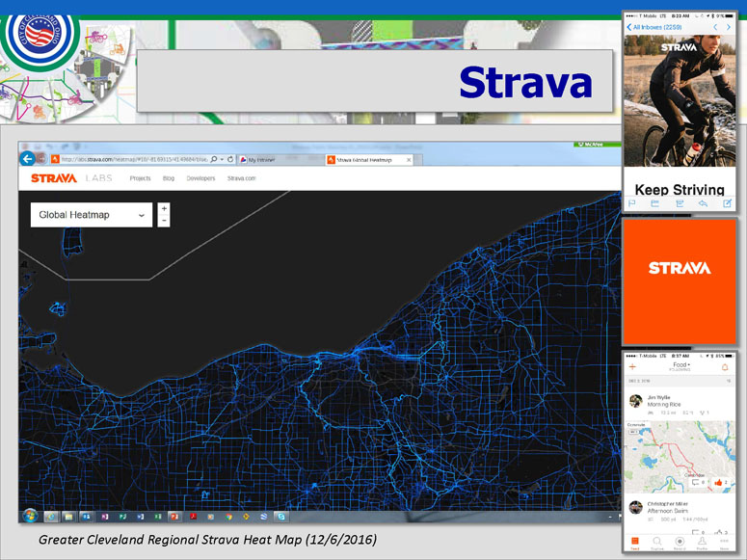The height and width of the screenshot is (560, 747).
Task: Zoom out the heatmap with minus button
Action: [x=164, y=221]
